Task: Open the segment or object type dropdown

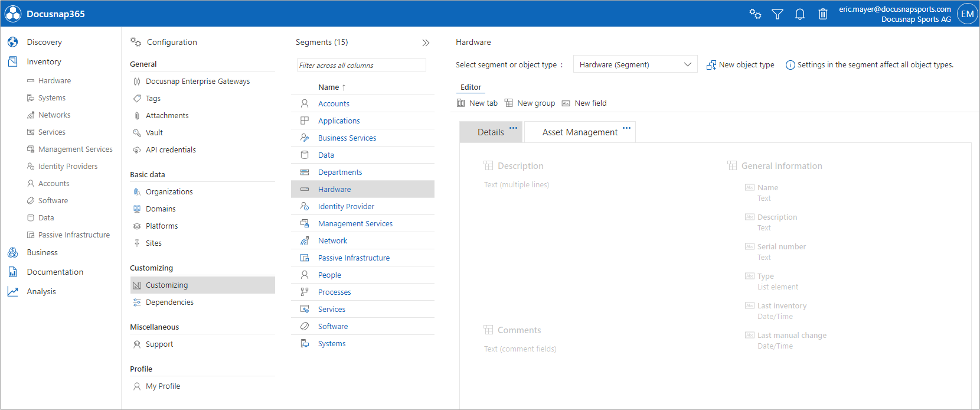Action: click(x=635, y=64)
